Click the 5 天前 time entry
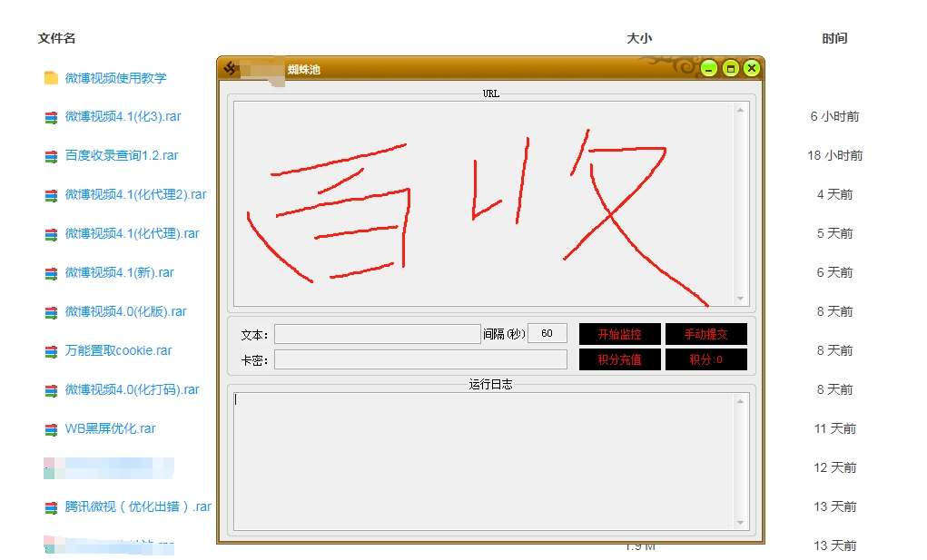 pos(834,233)
